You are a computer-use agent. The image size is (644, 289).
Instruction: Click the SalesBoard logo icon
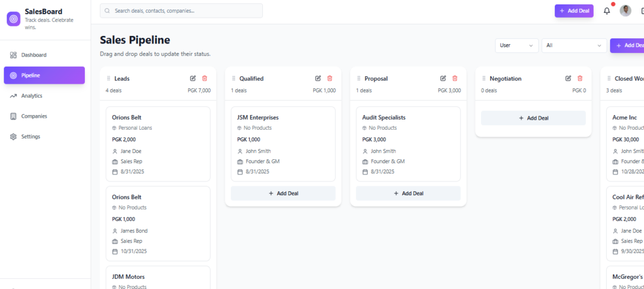point(14,19)
